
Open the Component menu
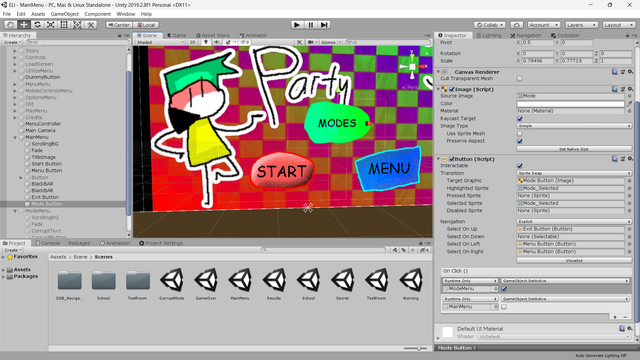coord(98,14)
